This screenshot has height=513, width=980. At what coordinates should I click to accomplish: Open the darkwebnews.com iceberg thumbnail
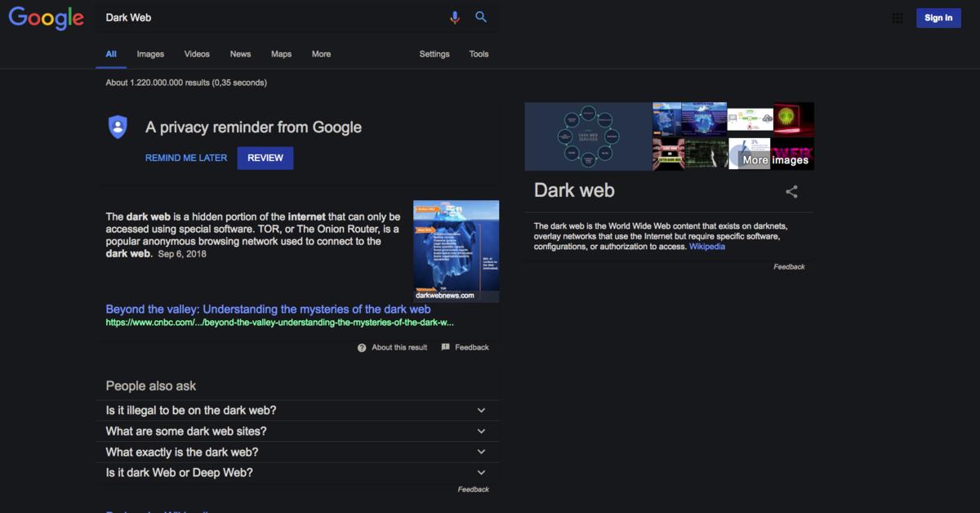[456, 251]
